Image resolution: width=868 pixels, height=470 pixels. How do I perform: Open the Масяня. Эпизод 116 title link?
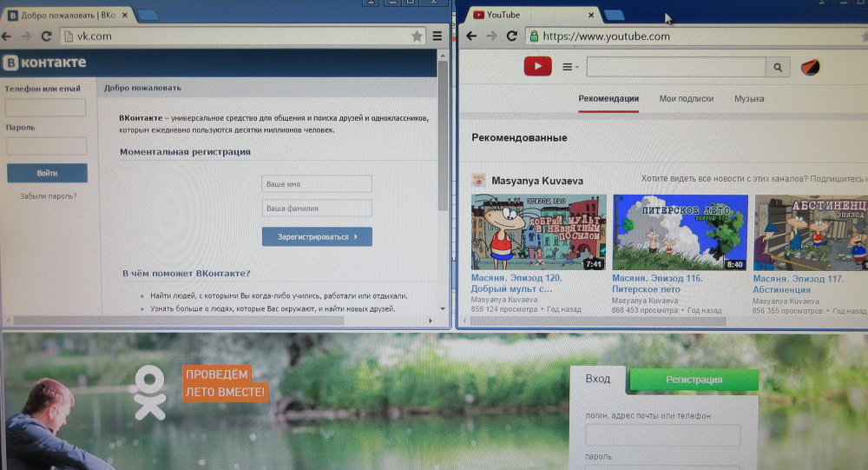pos(657,284)
